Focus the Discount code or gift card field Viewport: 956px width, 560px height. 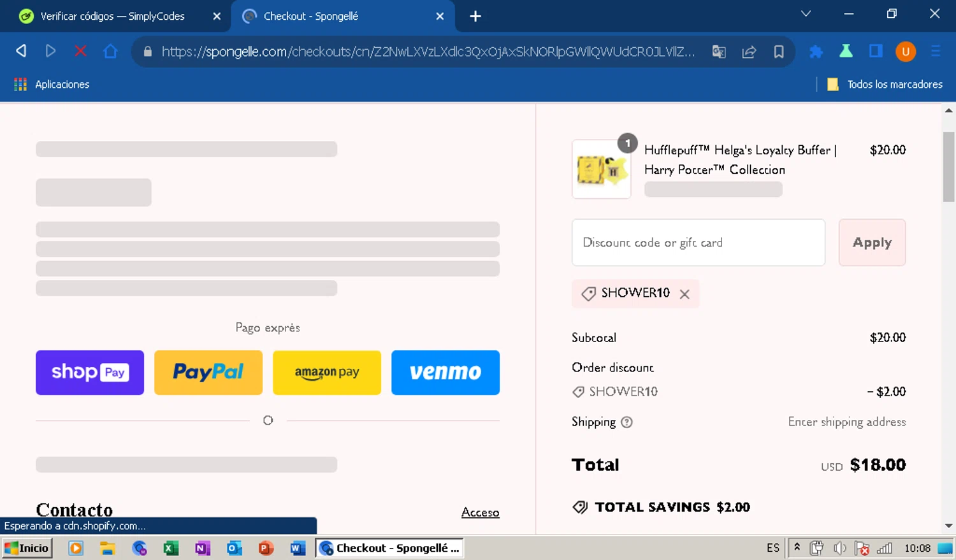(699, 243)
